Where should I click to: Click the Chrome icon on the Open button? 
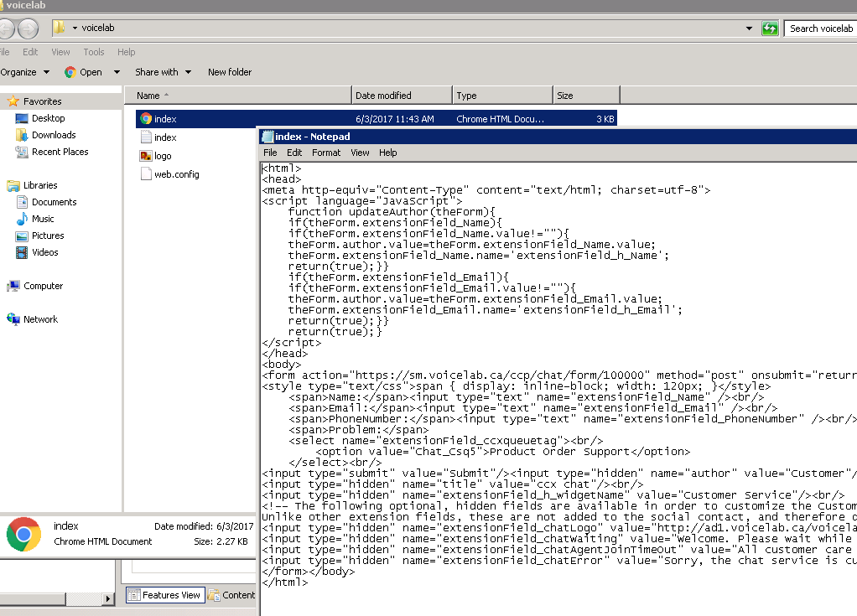pyautogui.click(x=70, y=72)
